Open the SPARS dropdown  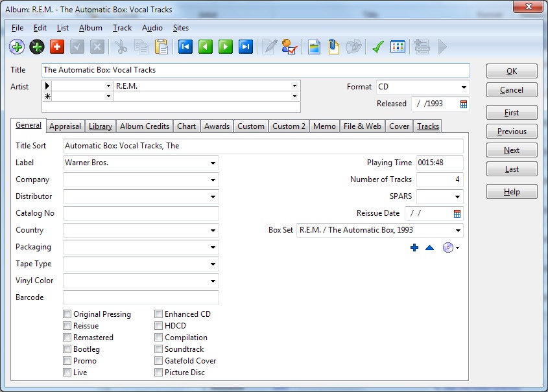tap(457, 196)
